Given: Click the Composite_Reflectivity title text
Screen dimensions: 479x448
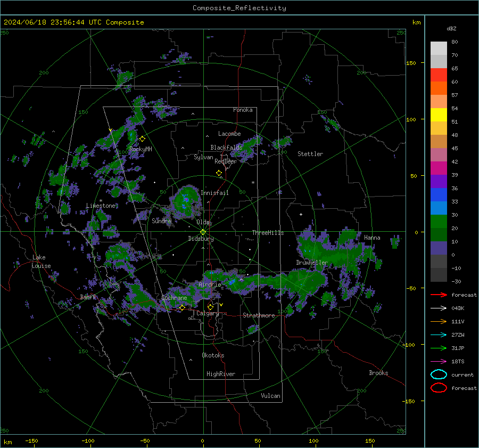Looking at the screenshot, I should [x=240, y=8].
